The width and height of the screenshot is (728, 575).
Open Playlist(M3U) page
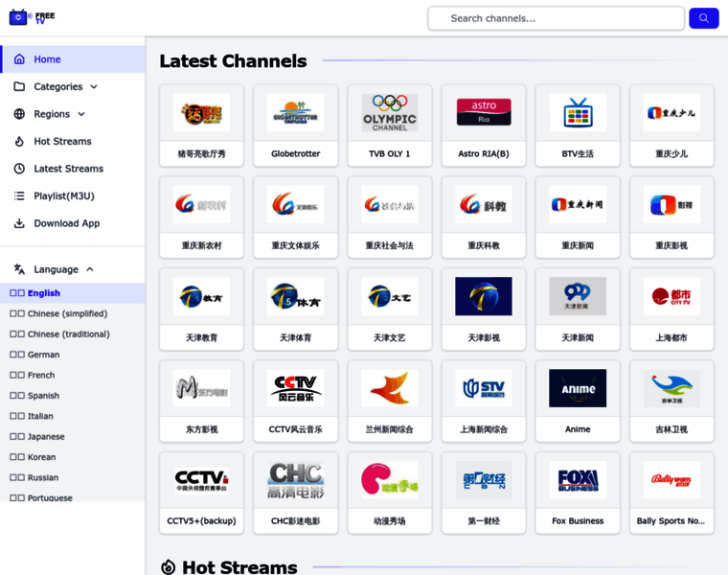tap(73, 196)
